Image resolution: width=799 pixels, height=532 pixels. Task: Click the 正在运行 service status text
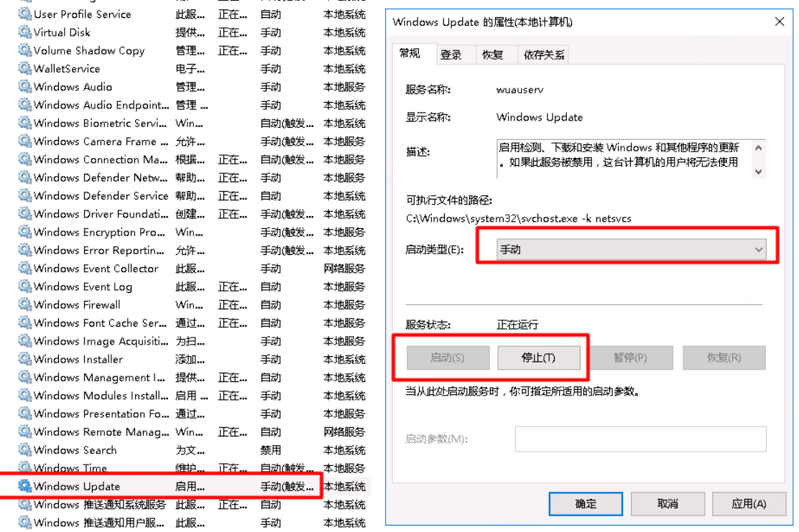click(x=517, y=325)
